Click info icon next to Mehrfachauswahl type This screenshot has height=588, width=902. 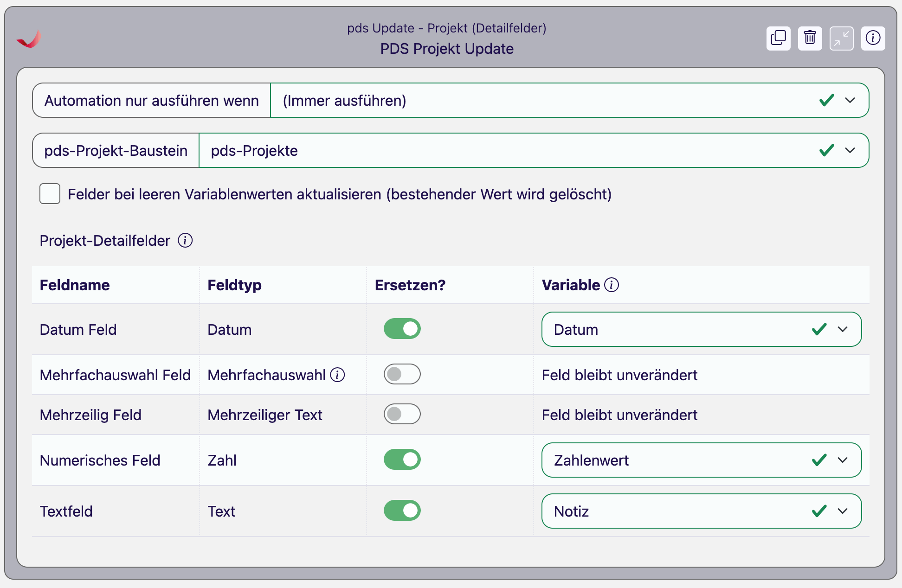(x=337, y=375)
